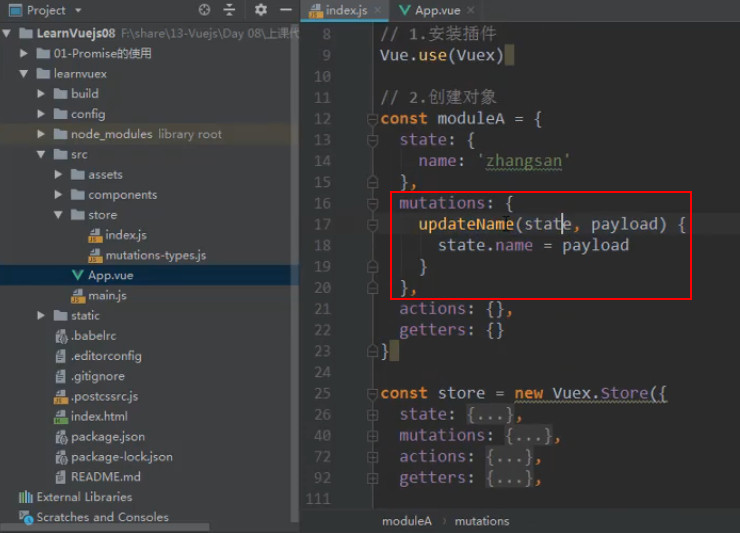Click the package.json file icon

tap(61, 437)
